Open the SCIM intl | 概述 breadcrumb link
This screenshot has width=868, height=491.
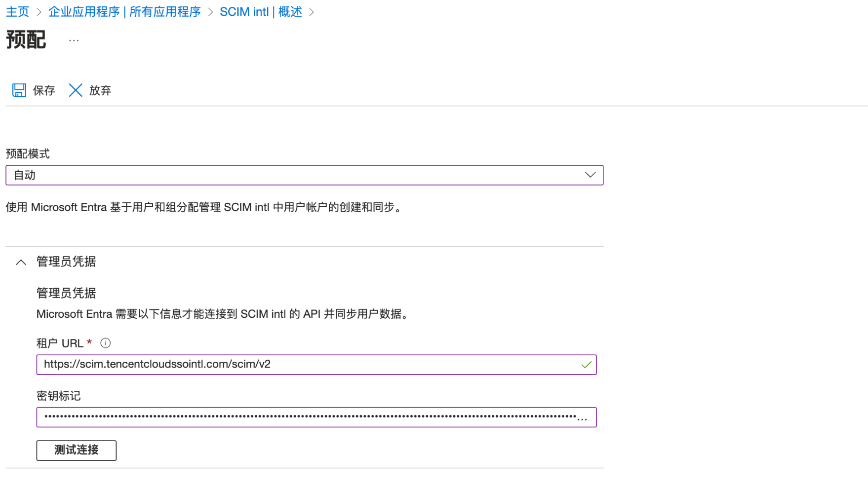[x=261, y=12]
